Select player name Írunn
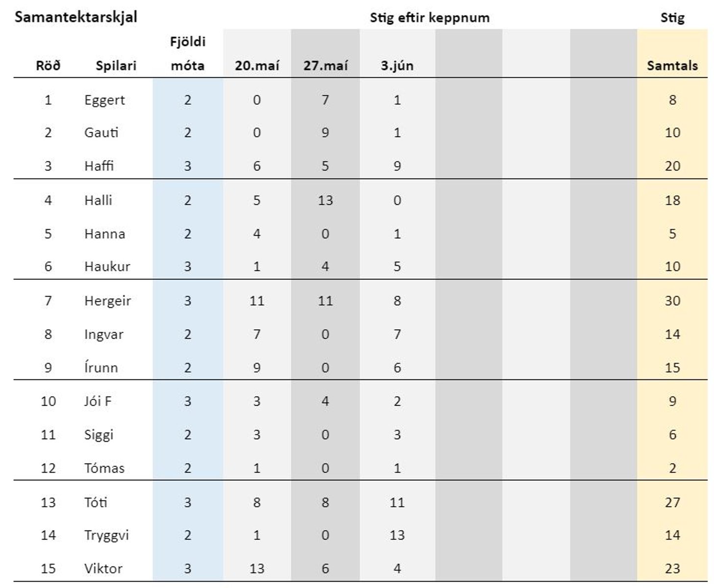This screenshot has height=588, width=714. [x=101, y=367]
